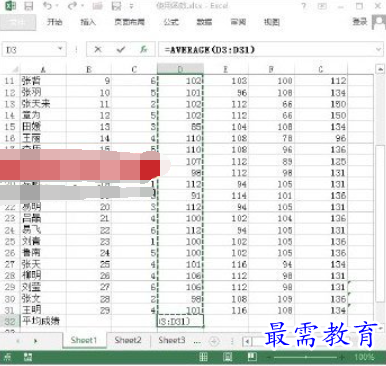386x366 pixels.
Task: Open Ribbon Display Options icon
Action: pyautogui.click(x=322, y=6)
